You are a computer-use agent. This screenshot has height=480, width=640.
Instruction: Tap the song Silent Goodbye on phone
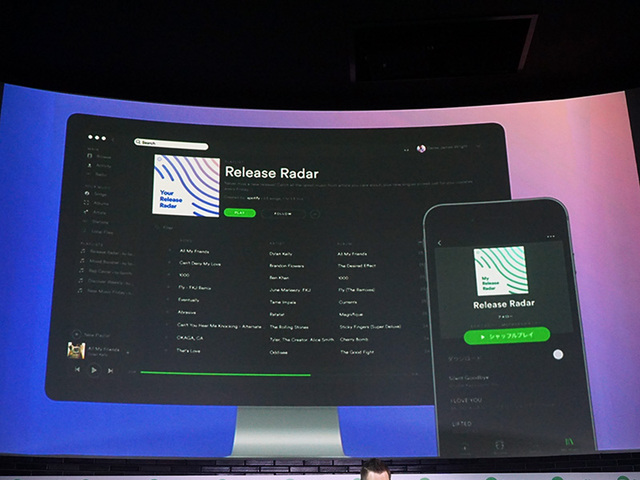(x=469, y=378)
